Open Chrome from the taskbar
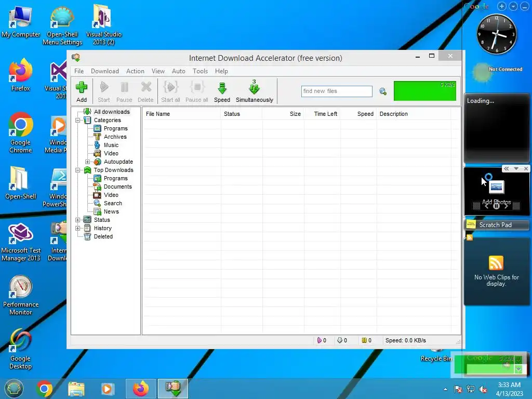The width and height of the screenshot is (532, 399). click(45, 389)
